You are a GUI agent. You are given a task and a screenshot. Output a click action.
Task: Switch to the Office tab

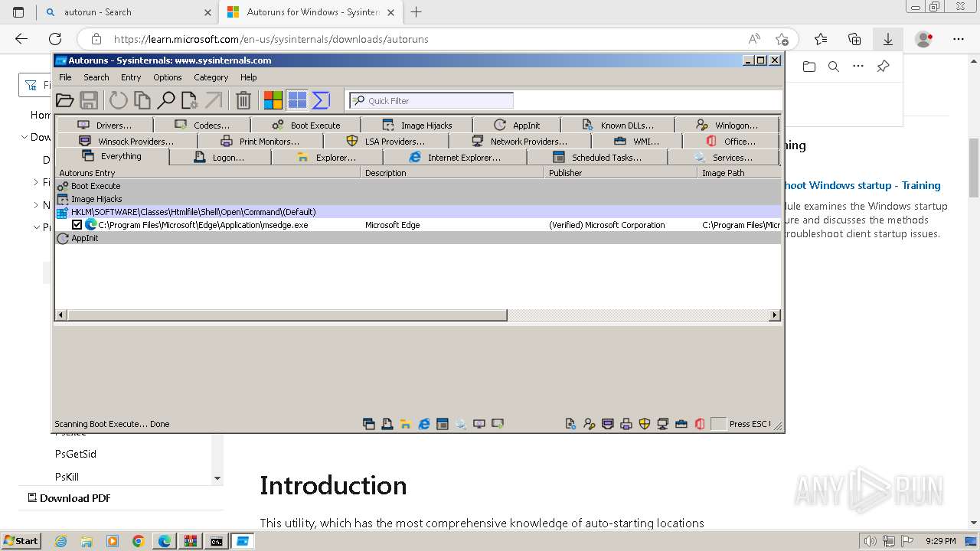pos(730,141)
